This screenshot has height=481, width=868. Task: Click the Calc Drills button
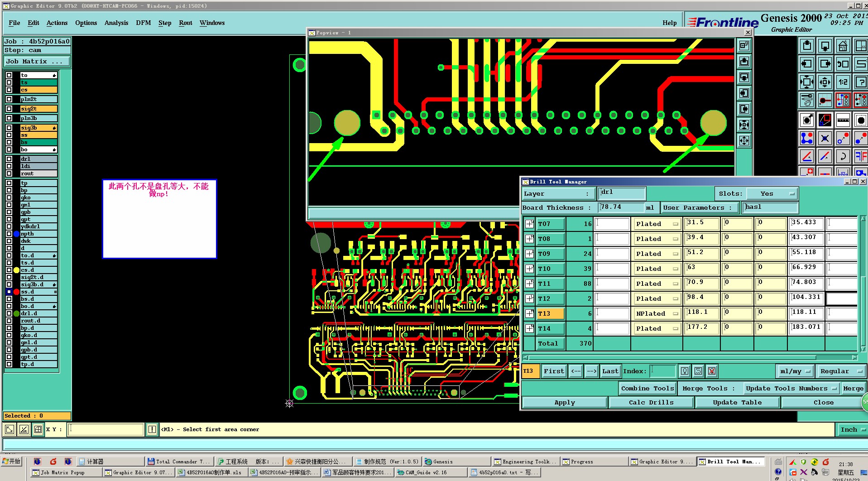(x=651, y=402)
